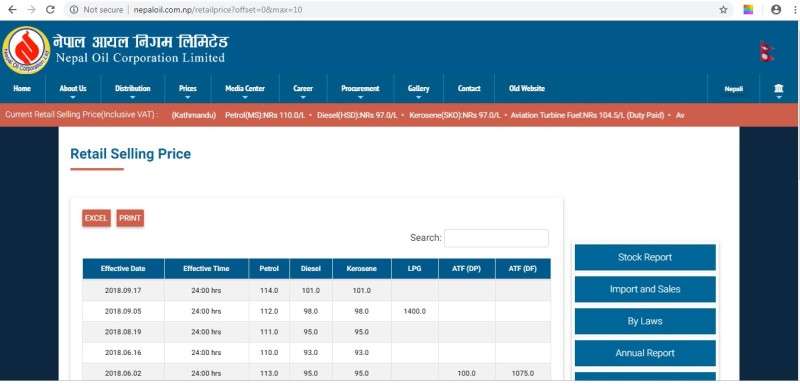
Task: Switch language to Nepali
Action: 734,89
